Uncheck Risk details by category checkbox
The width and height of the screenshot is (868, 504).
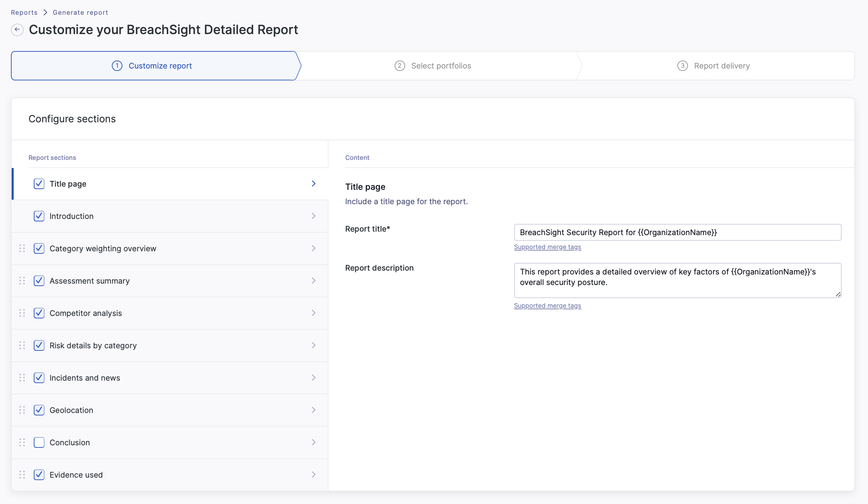pos(39,345)
